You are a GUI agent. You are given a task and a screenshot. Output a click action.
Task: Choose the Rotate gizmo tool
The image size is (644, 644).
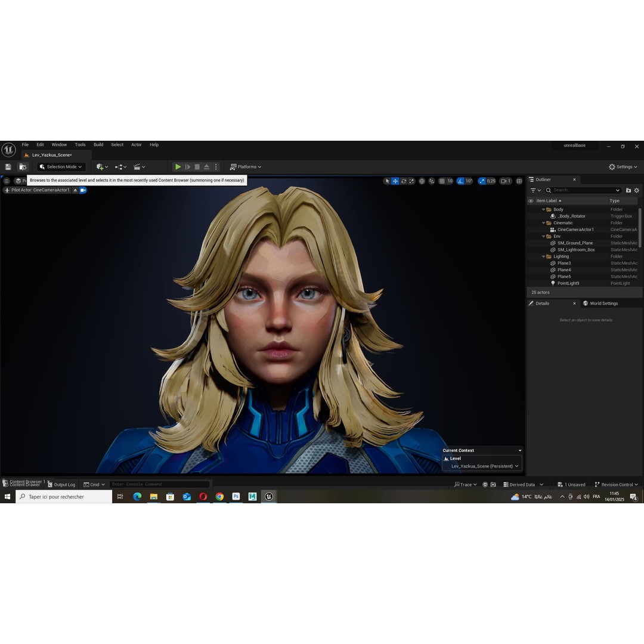click(404, 181)
